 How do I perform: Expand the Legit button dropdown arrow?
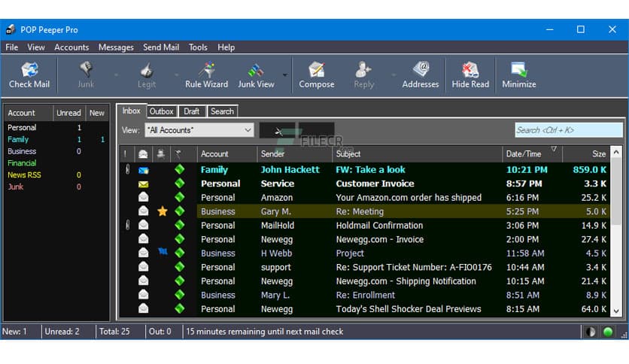[177, 75]
